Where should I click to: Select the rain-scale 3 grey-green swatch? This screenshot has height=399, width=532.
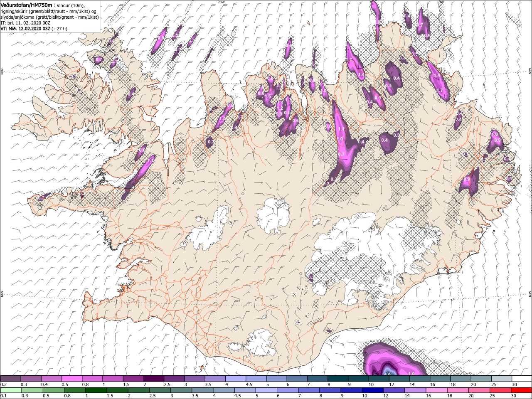click(181, 390)
